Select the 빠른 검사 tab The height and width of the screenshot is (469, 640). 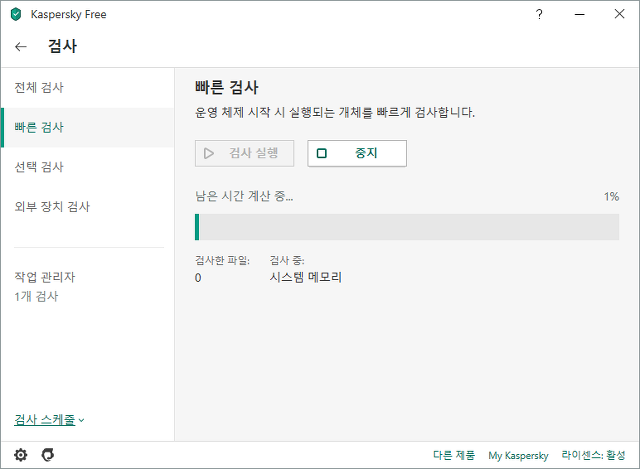point(87,127)
